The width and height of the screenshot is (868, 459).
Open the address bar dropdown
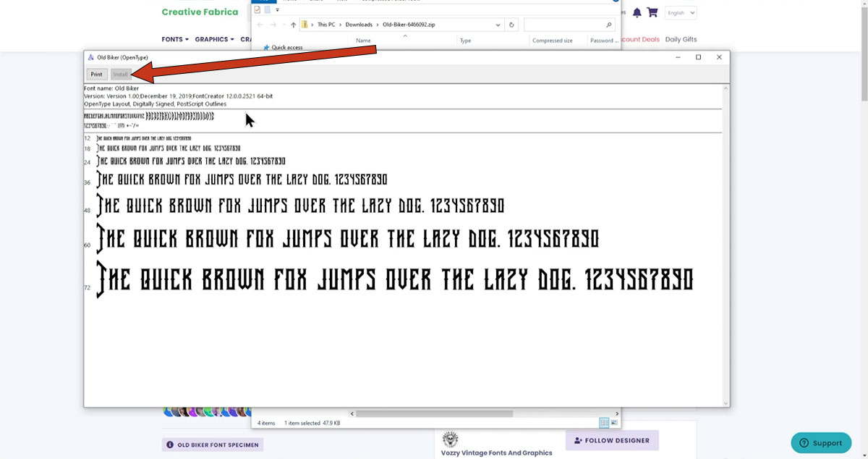(498, 24)
